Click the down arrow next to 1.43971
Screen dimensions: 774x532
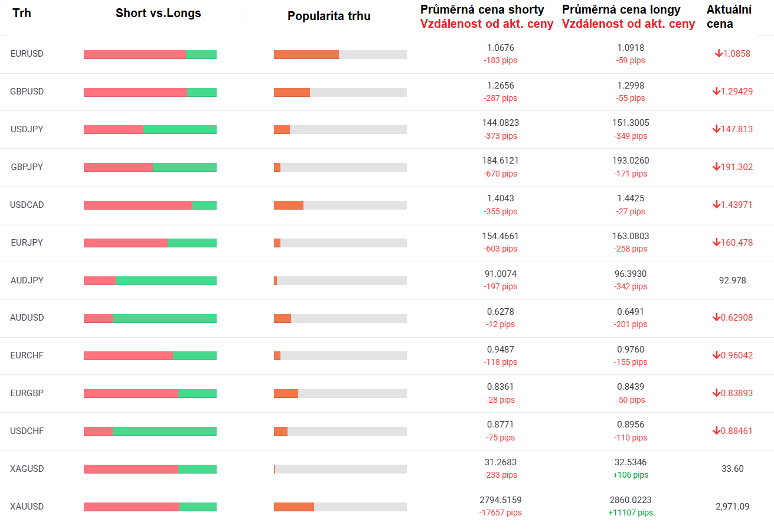point(716,205)
